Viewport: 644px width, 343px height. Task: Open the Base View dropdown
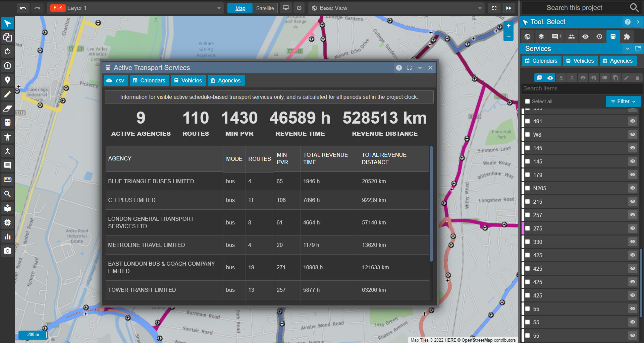pos(396,8)
